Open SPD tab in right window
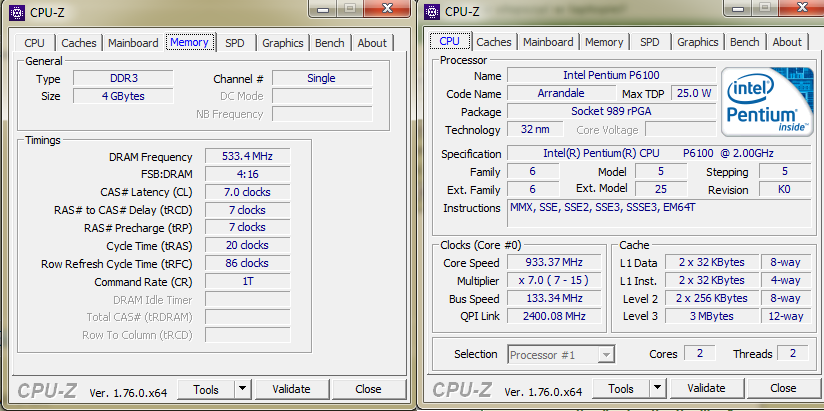Screen dimensions: 824x411 (650, 42)
